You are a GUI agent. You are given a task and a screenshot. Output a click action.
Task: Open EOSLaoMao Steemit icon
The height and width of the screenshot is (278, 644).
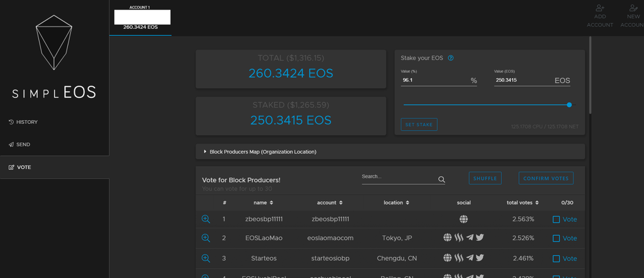(x=458, y=237)
